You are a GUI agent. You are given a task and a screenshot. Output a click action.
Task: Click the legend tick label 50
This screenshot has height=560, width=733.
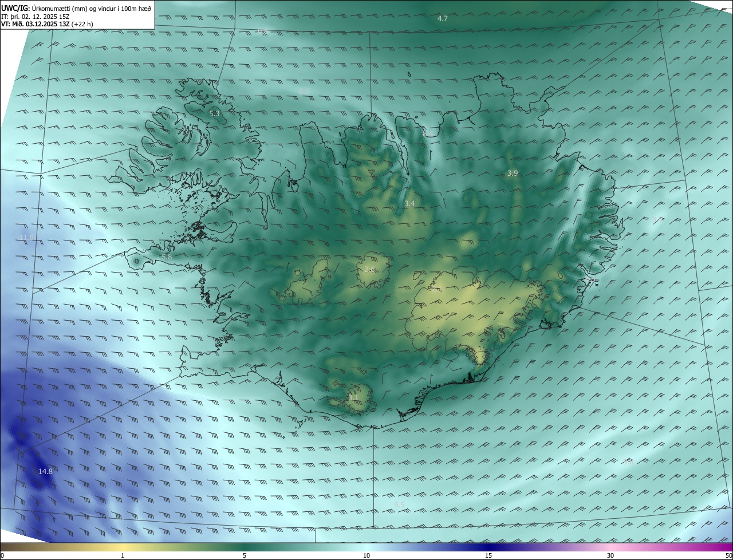(729, 556)
